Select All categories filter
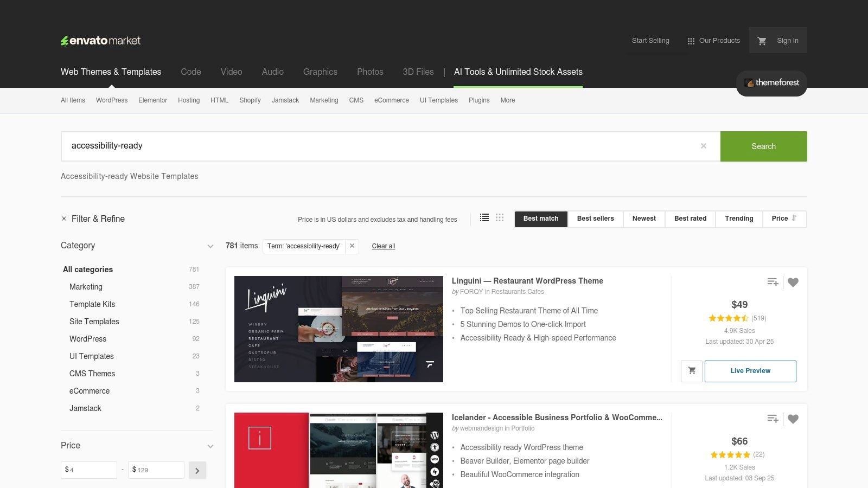 pos(88,269)
